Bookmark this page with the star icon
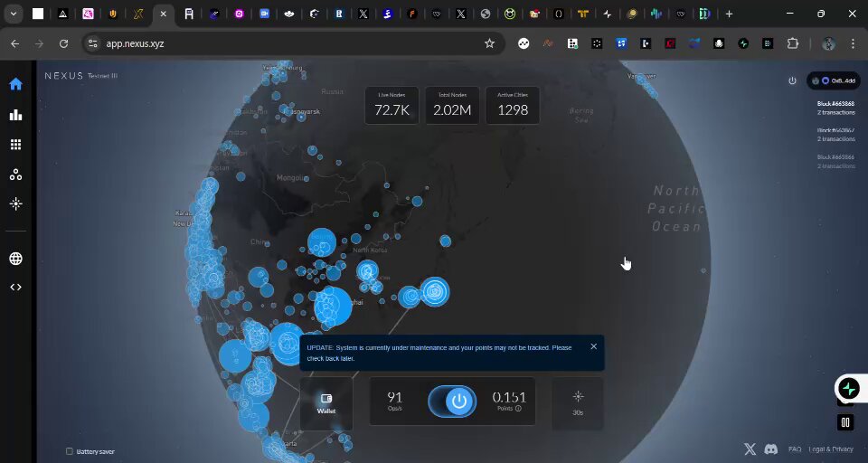Viewport: 868px width, 463px height. (489, 43)
